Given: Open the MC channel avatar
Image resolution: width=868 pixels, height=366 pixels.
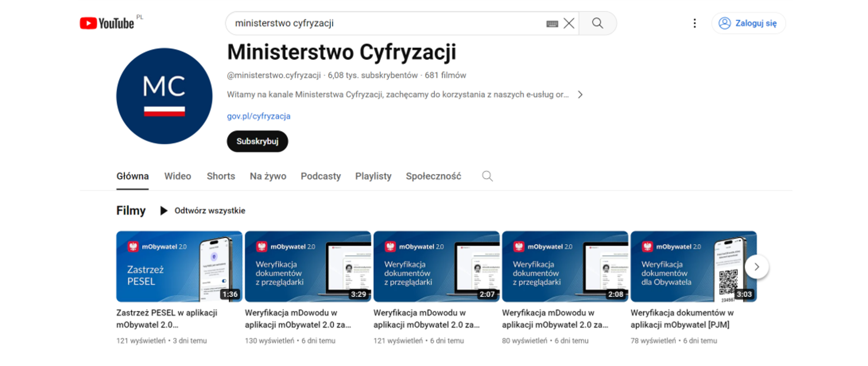Looking at the screenshot, I should point(164,96).
